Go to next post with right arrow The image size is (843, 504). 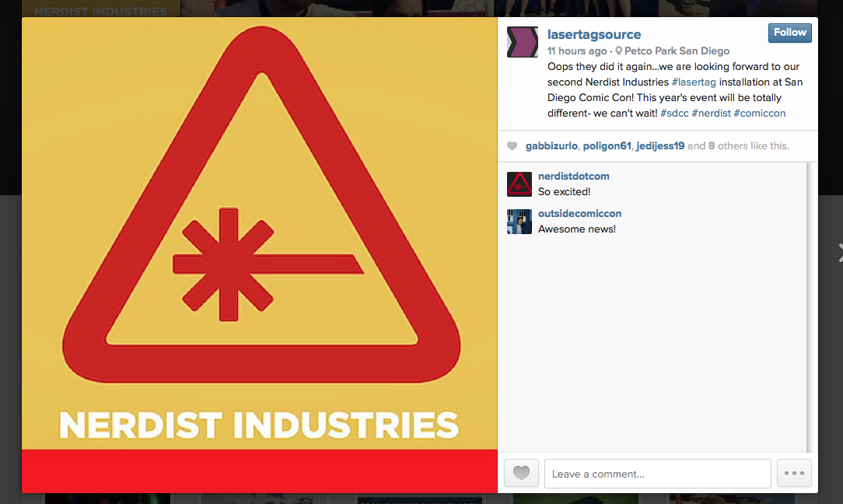840,252
